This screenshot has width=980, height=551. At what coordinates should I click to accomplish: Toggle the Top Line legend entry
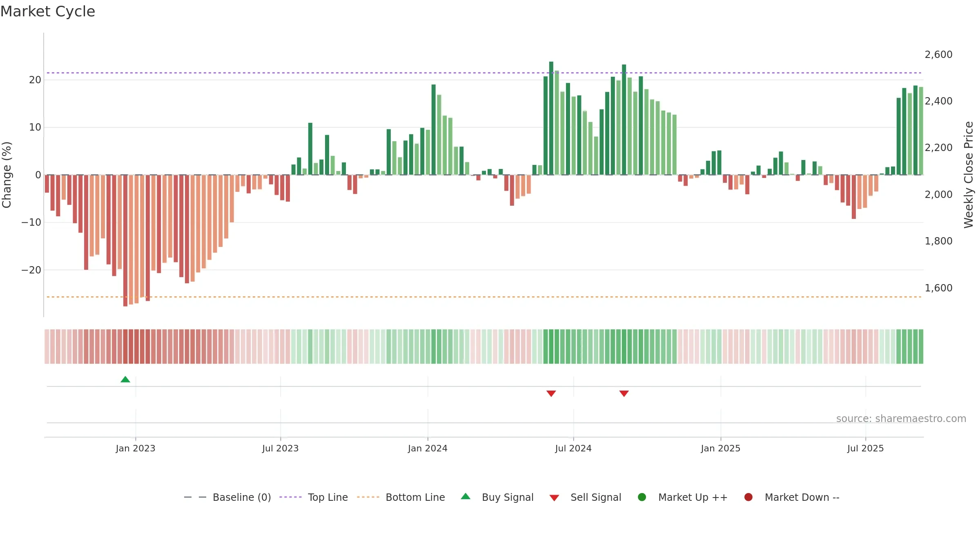point(314,498)
